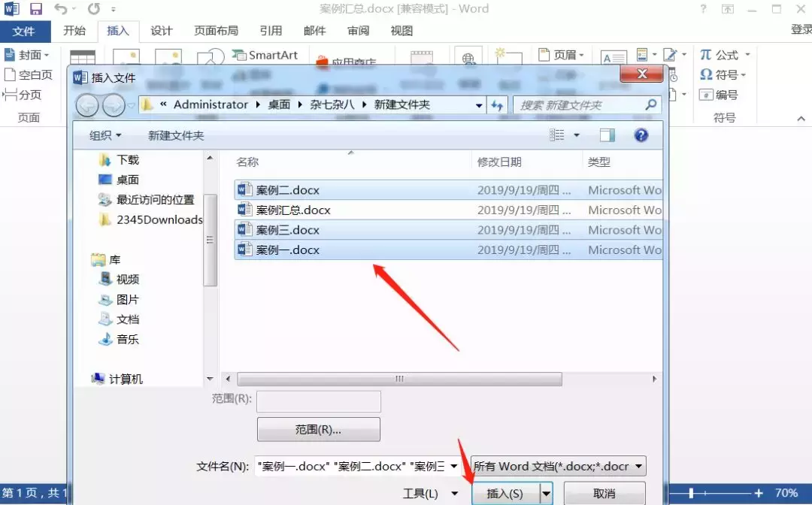The width and height of the screenshot is (812, 505).
Task: Switch to the 开始 tab
Action: pos(74,31)
